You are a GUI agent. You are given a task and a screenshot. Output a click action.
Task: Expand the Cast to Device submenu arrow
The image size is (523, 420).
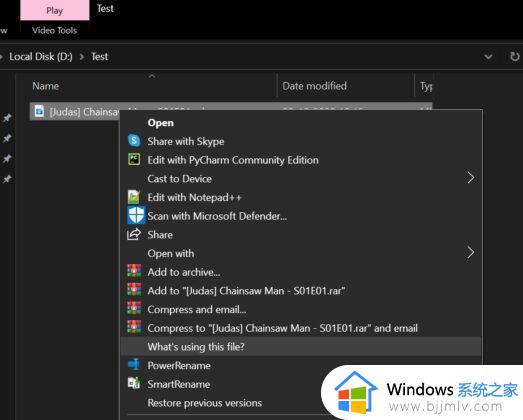(471, 178)
